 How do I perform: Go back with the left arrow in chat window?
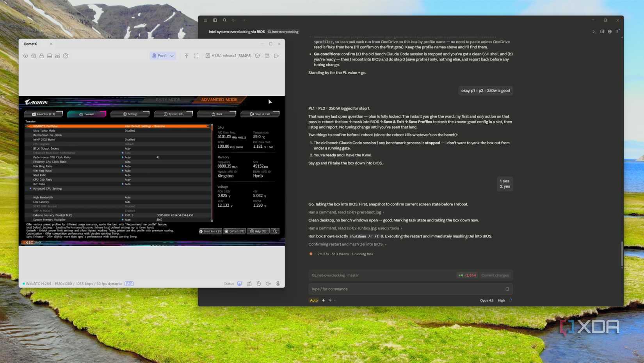click(234, 20)
